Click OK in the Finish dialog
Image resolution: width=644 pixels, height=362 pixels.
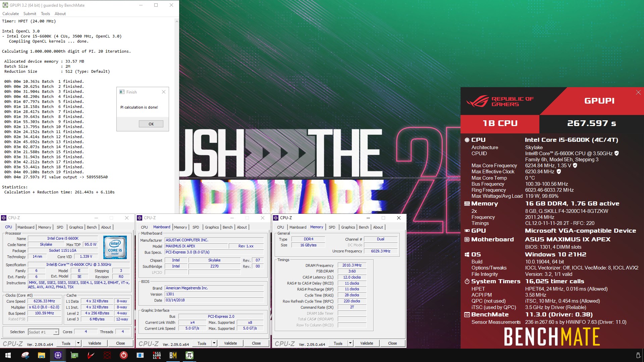[151, 124]
